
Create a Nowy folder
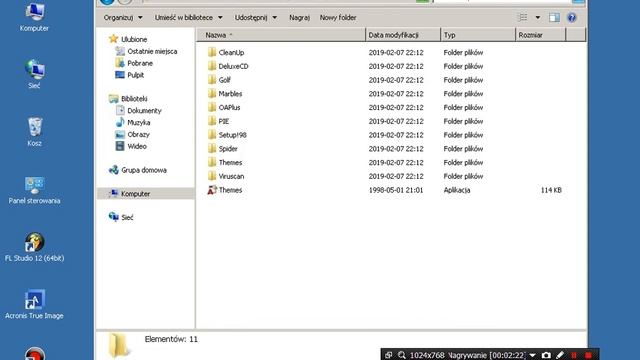(338, 18)
